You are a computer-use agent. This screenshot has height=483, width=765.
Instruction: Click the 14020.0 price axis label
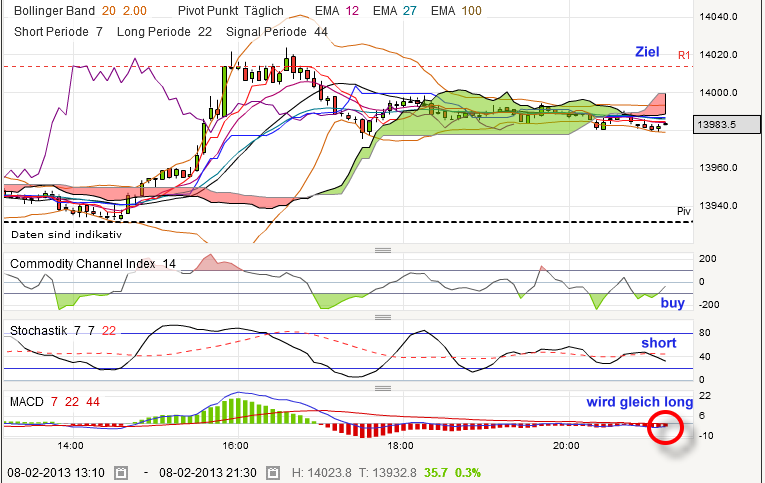718,55
